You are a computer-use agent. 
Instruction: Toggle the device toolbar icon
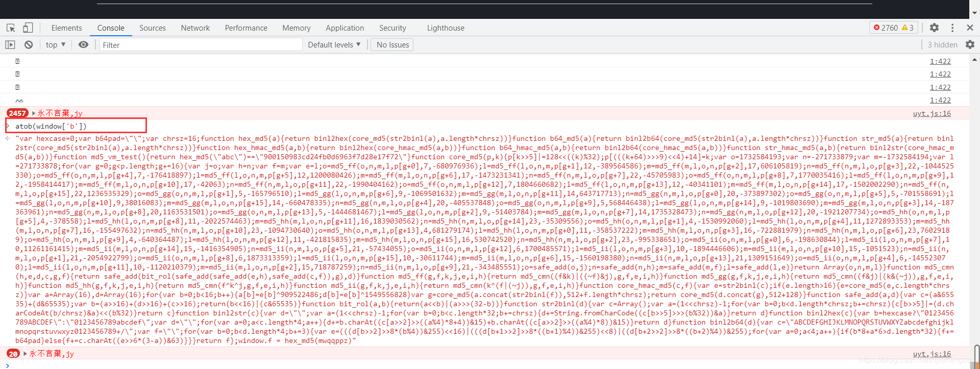coord(28,28)
